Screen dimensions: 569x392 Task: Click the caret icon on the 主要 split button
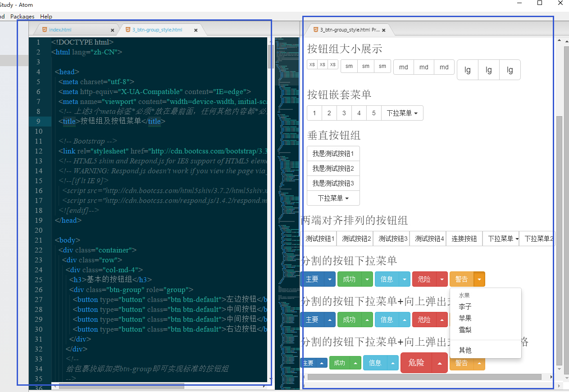click(x=330, y=279)
